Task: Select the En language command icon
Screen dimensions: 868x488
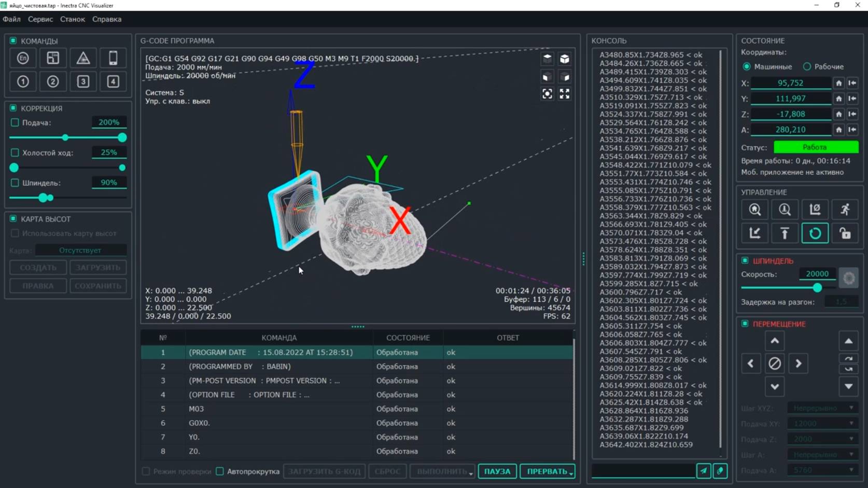Action: pos(22,58)
